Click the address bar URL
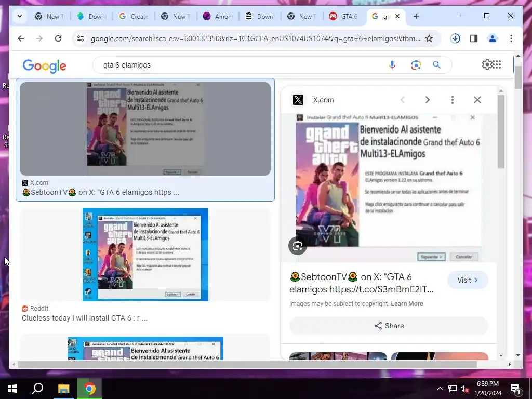The height and width of the screenshot is (399, 532). click(x=256, y=38)
